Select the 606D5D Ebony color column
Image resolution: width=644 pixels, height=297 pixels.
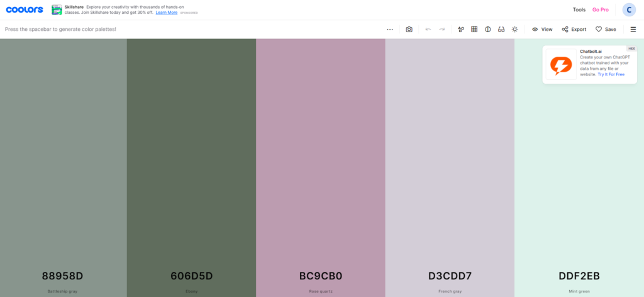pyautogui.click(x=191, y=167)
